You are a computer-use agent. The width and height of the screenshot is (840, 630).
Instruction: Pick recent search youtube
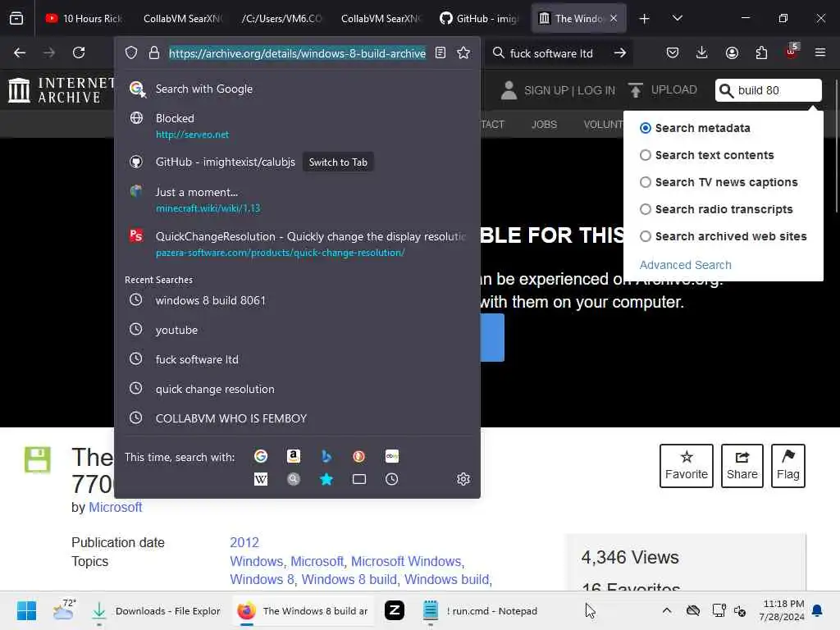point(297,330)
